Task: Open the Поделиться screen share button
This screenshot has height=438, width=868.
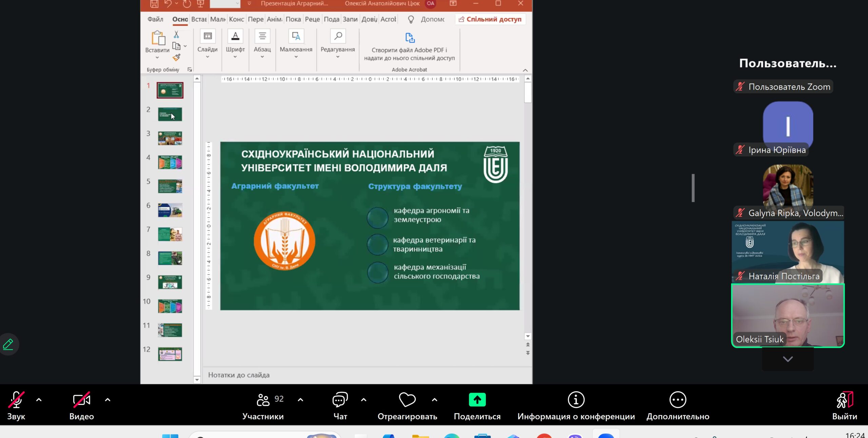Action: tap(477, 400)
